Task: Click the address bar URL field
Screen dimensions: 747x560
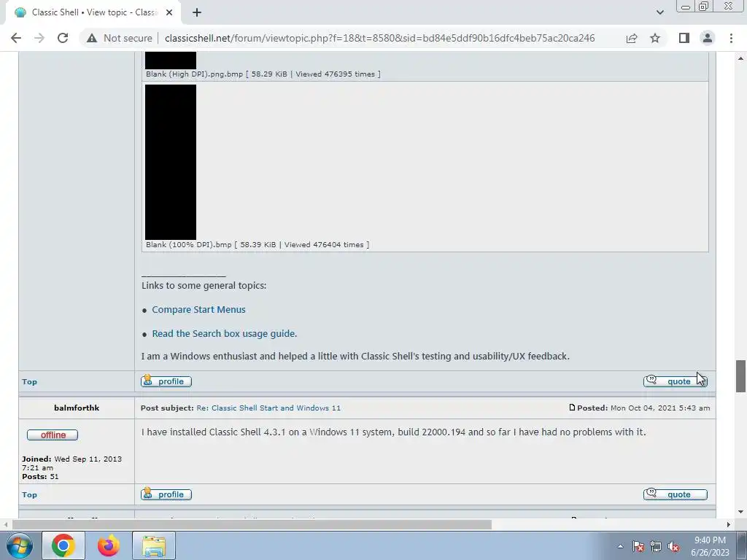Action: pyautogui.click(x=379, y=38)
